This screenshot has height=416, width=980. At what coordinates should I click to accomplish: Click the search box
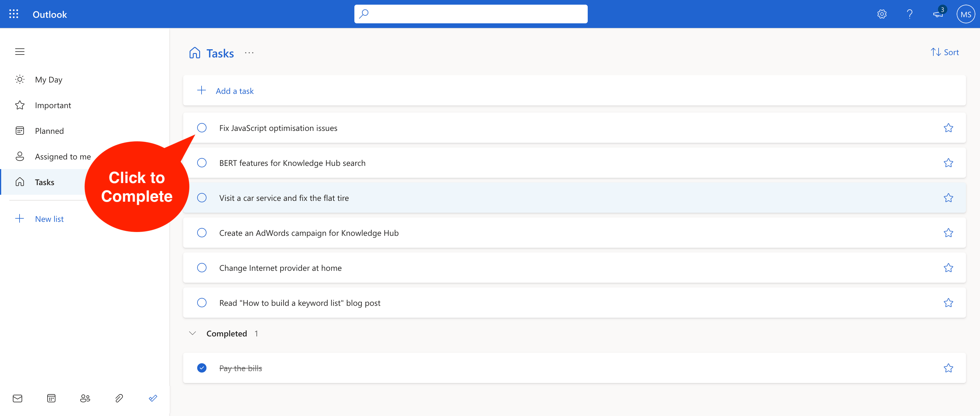pyautogui.click(x=470, y=14)
